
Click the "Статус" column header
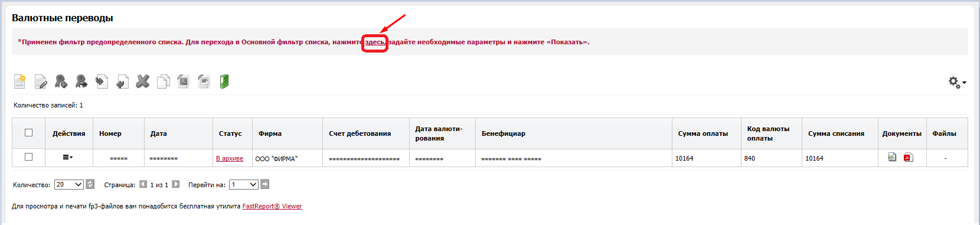click(x=230, y=133)
